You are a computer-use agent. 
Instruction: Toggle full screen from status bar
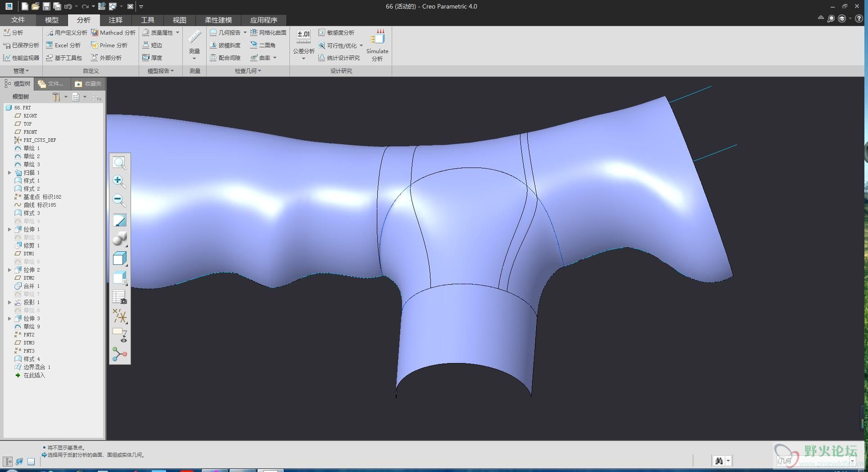point(31,461)
